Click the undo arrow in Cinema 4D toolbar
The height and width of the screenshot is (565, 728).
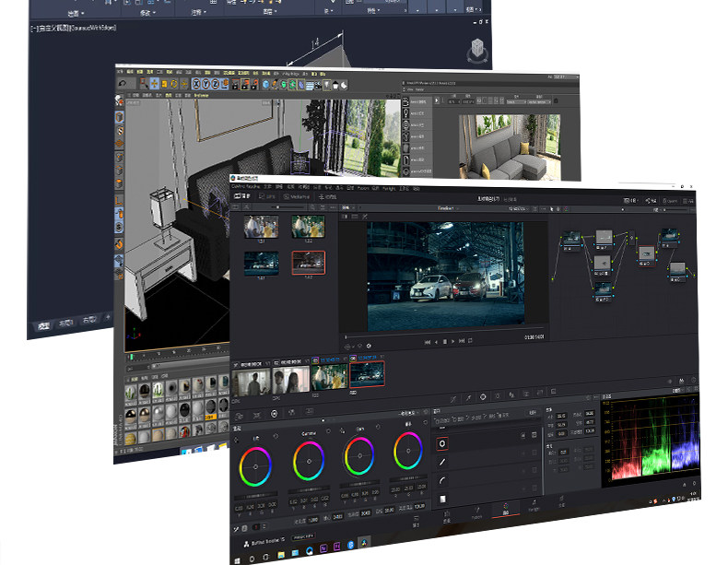point(123,84)
